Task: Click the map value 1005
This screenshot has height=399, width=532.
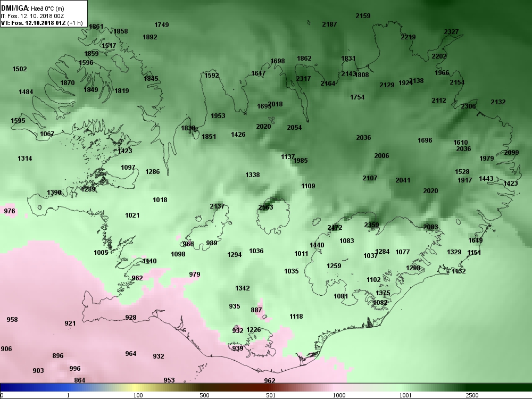Action: click(x=101, y=252)
